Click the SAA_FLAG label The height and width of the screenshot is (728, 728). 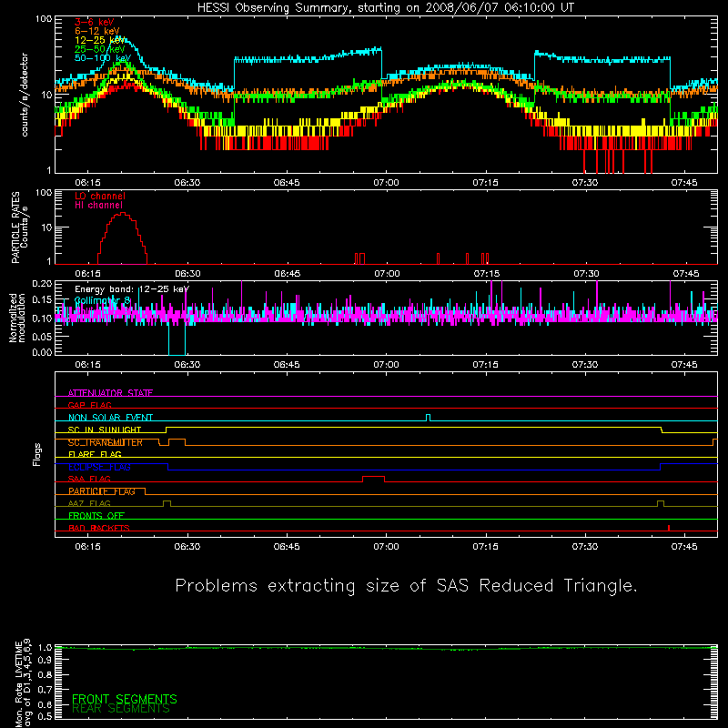tap(89, 479)
